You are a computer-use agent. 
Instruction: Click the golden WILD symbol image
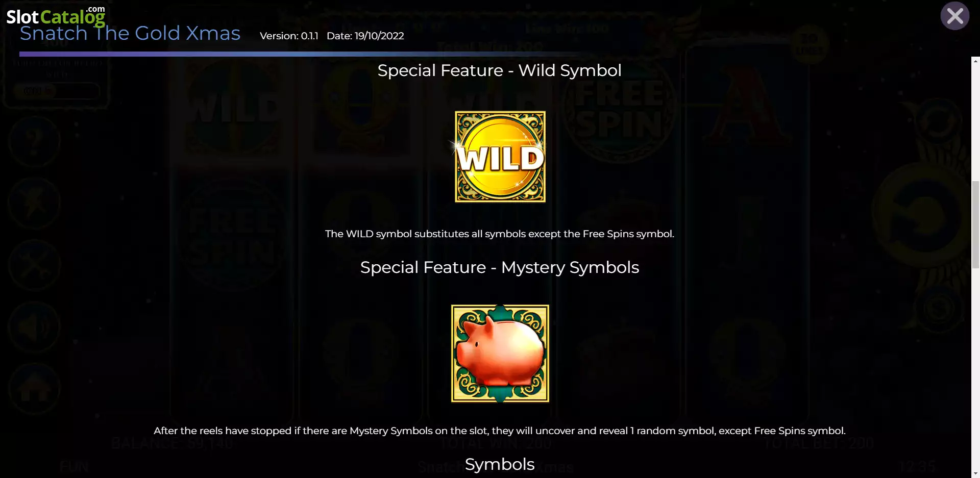point(500,157)
